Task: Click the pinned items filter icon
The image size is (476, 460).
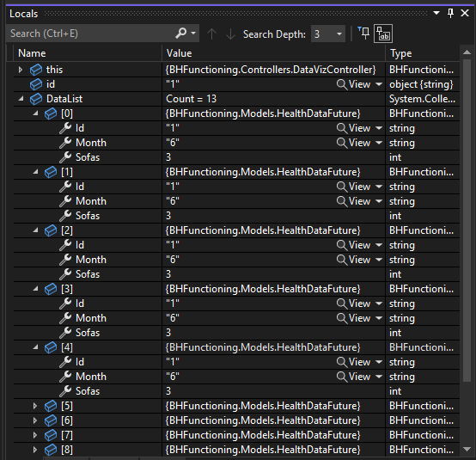Action: coord(363,34)
